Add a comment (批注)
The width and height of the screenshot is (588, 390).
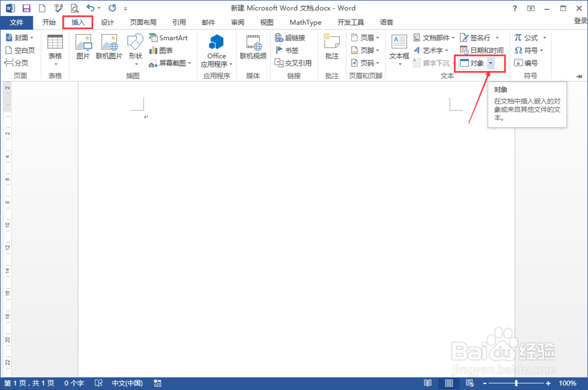(x=332, y=47)
